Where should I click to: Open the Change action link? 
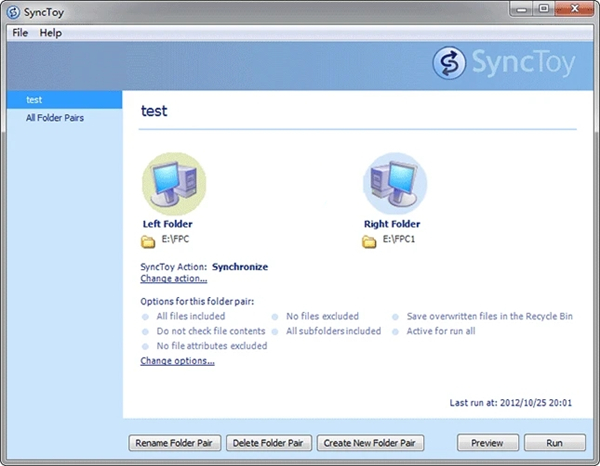[x=173, y=278]
